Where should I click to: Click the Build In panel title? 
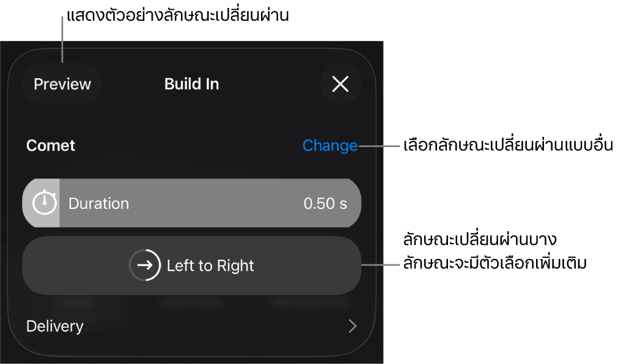[x=191, y=84]
